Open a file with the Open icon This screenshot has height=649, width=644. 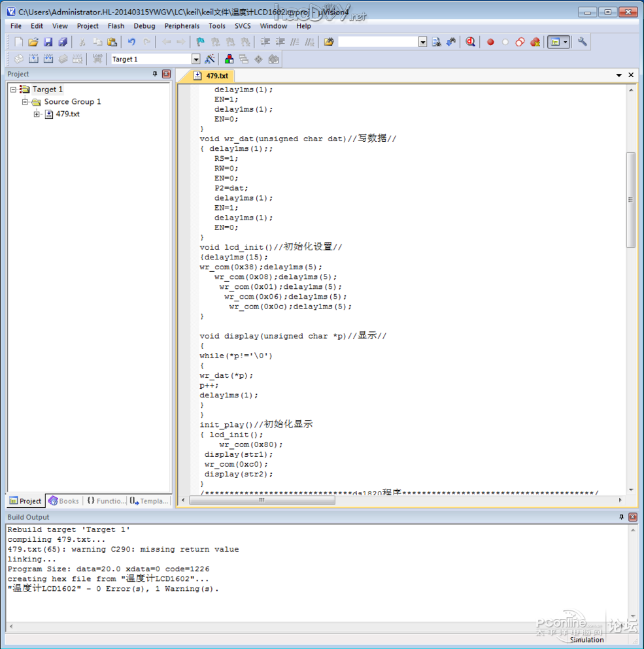[33, 42]
